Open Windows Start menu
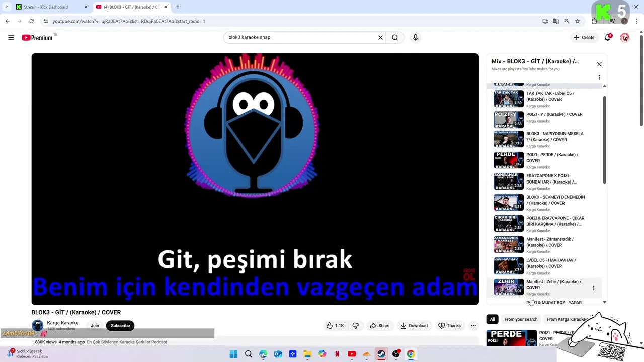 click(x=233, y=354)
